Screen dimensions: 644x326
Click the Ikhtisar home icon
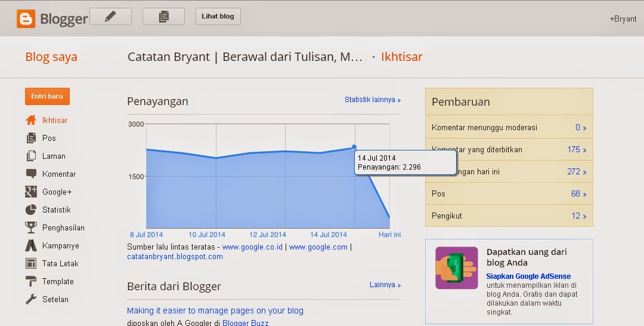pos(31,120)
